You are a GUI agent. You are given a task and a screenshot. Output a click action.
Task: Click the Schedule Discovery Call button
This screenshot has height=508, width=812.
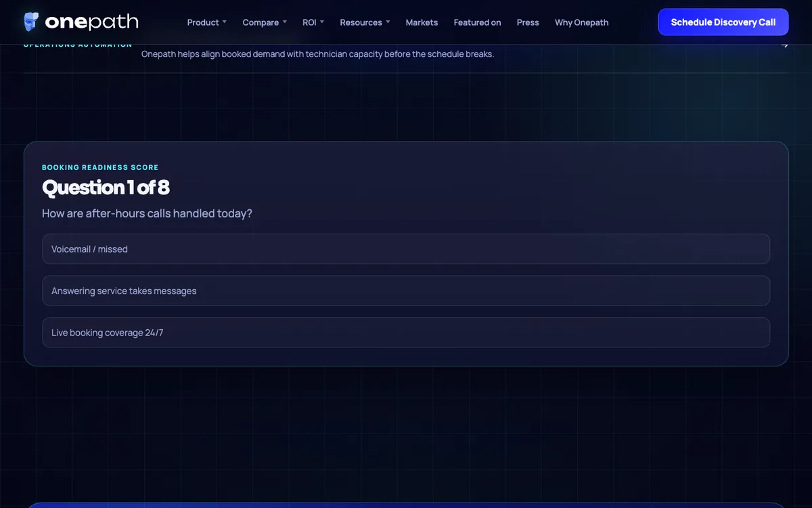pyautogui.click(x=723, y=22)
